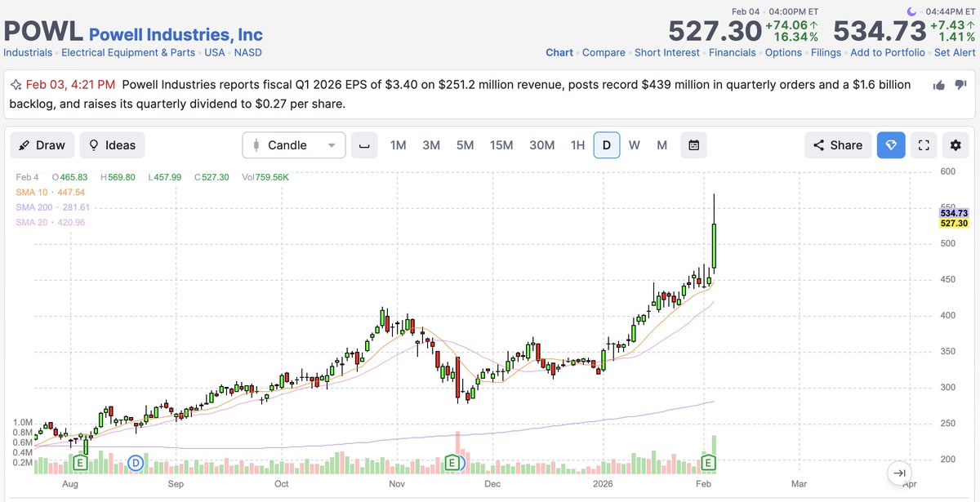This screenshot has width=980, height=502.
Task: Select the D daily timeframe
Action: 607,145
